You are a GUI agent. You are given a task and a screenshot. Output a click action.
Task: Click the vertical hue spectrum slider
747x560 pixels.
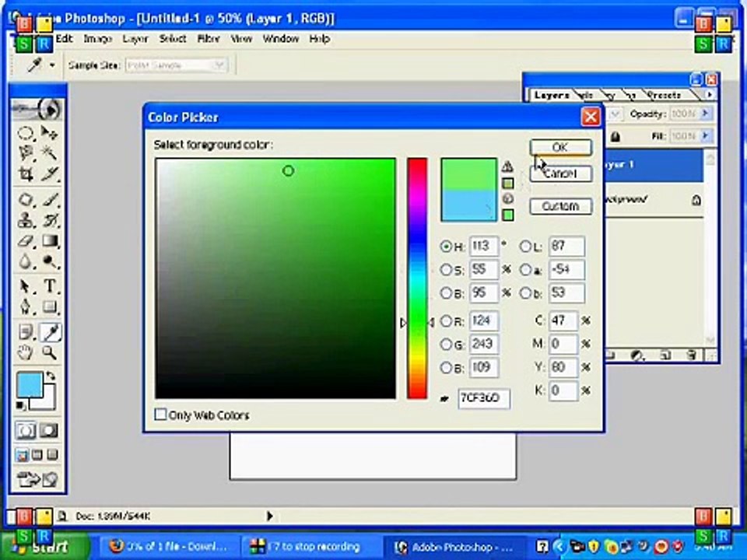pos(417,278)
